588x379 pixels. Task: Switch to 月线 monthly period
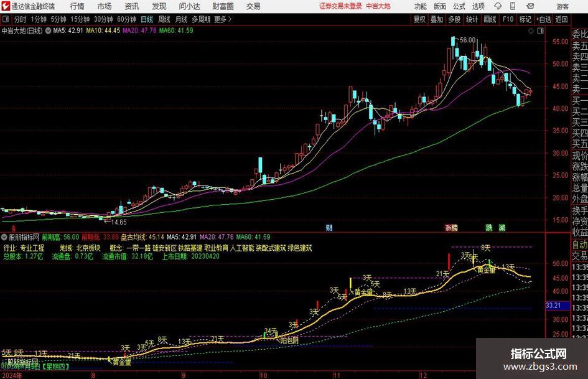coord(181,19)
